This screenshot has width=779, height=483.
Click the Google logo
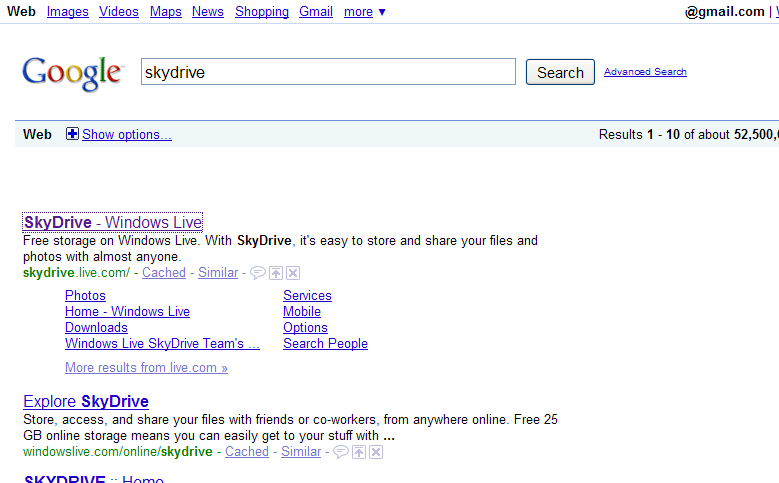click(72, 73)
